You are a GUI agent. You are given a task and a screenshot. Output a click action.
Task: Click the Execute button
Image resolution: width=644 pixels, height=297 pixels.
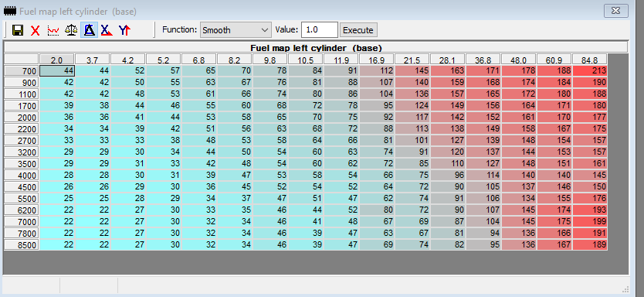point(358,30)
